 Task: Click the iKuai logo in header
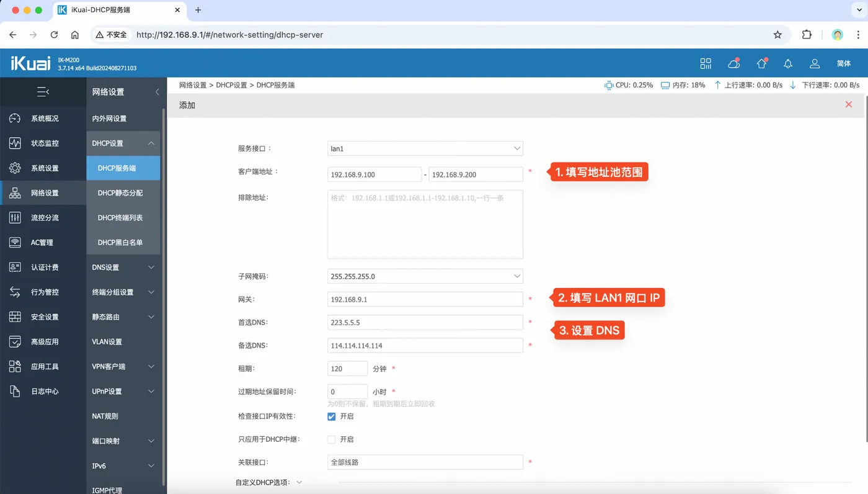point(30,63)
